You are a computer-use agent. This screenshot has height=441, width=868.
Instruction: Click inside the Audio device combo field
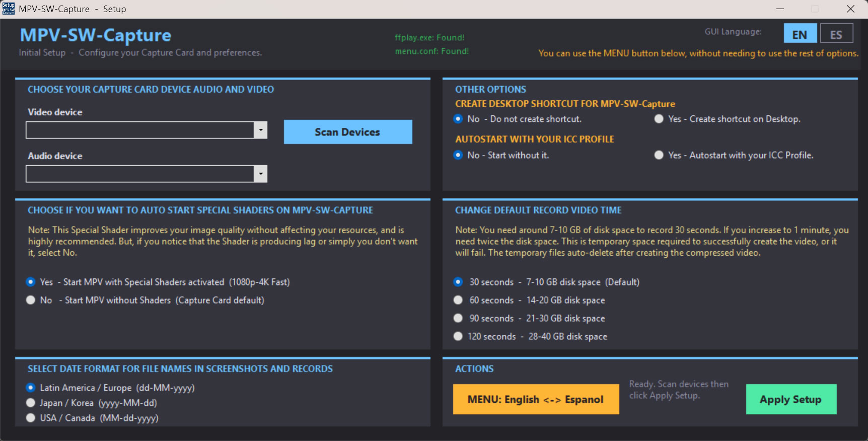[140, 174]
